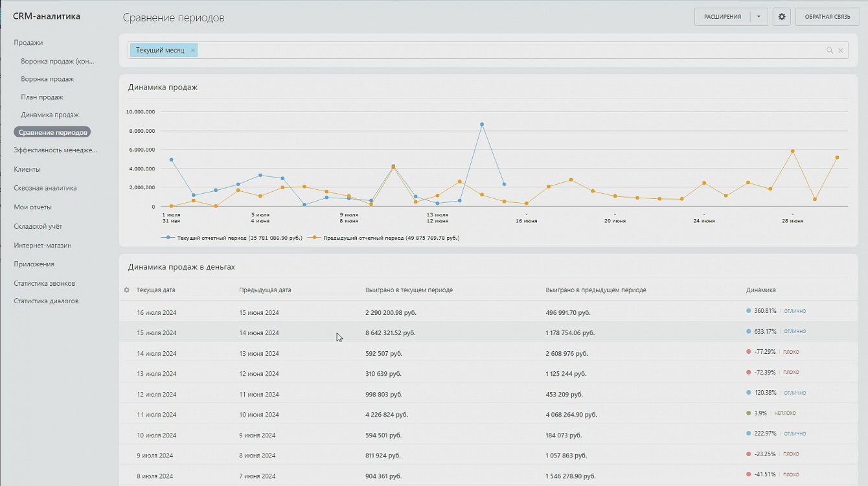
Task: Click the search magnifier icon in filter bar
Action: (829, 51)
